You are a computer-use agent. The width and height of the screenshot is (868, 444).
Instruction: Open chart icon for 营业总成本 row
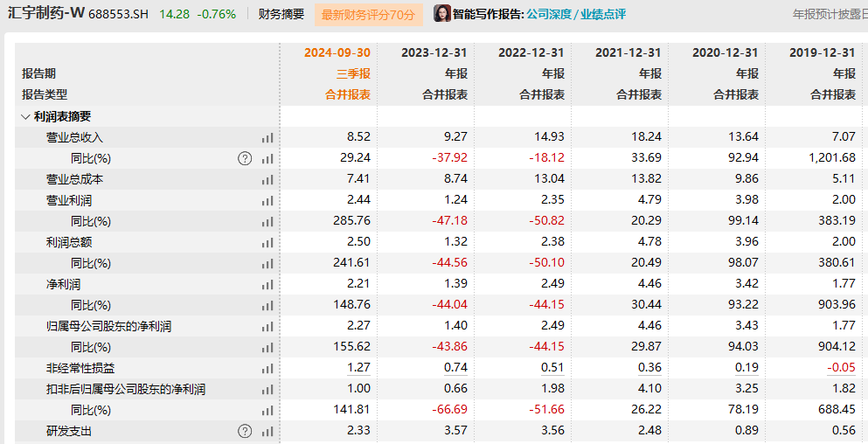click(x=267, y=180)
